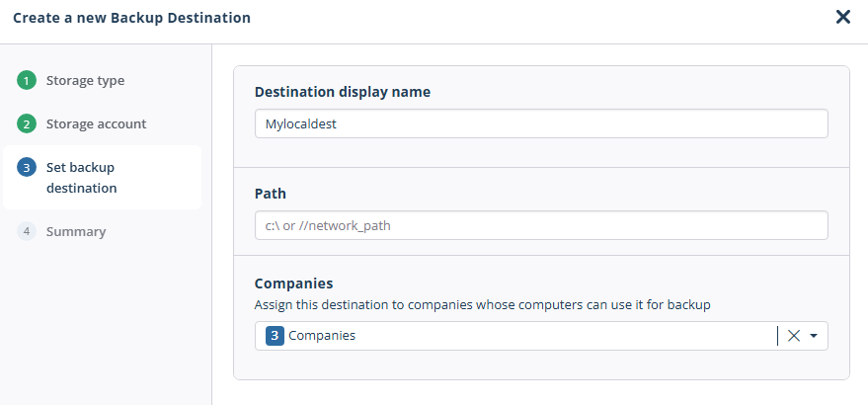The width and height of the screenshot is (868, 405).
Task: Click the Mylocaldest display name field
Action: (541, 123)
